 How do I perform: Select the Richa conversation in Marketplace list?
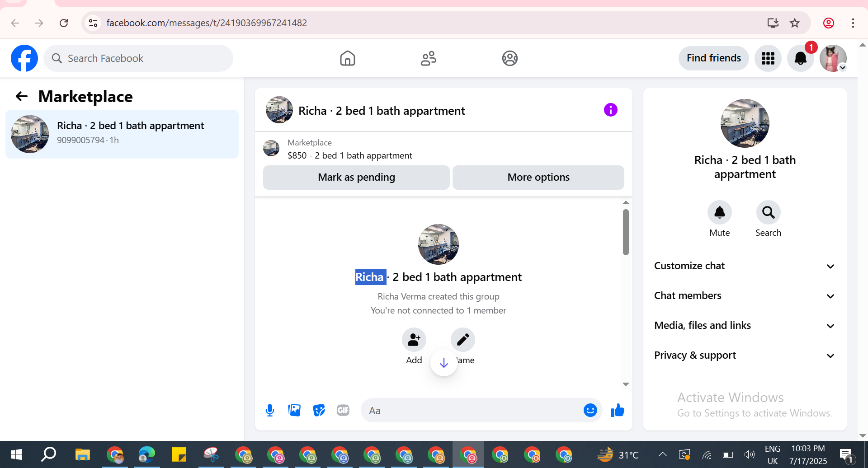tap(122, 134)
